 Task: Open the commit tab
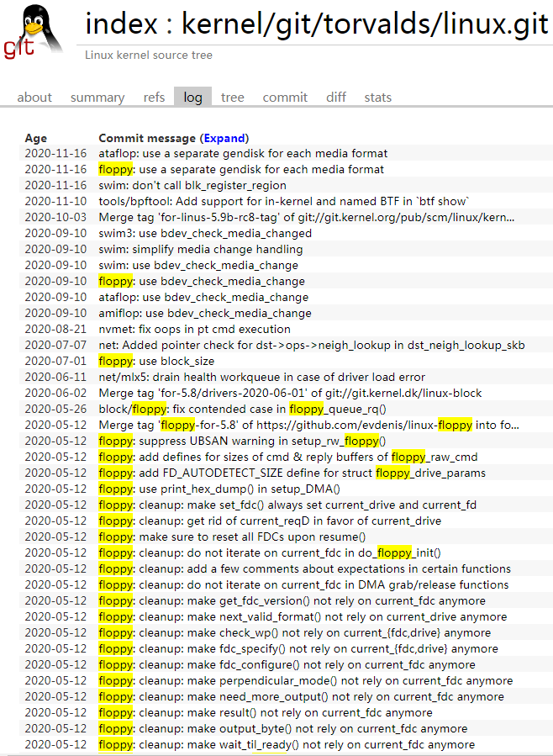point(285,98)
